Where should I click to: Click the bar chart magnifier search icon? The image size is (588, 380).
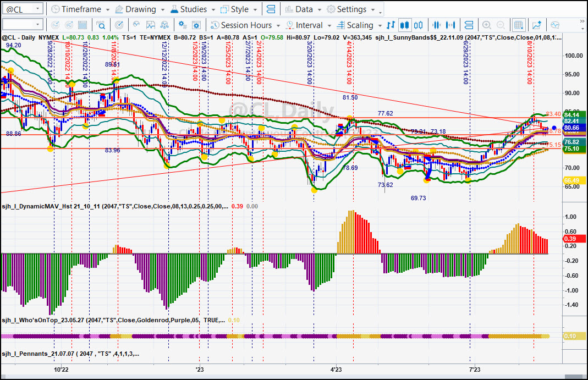[101, 25]
